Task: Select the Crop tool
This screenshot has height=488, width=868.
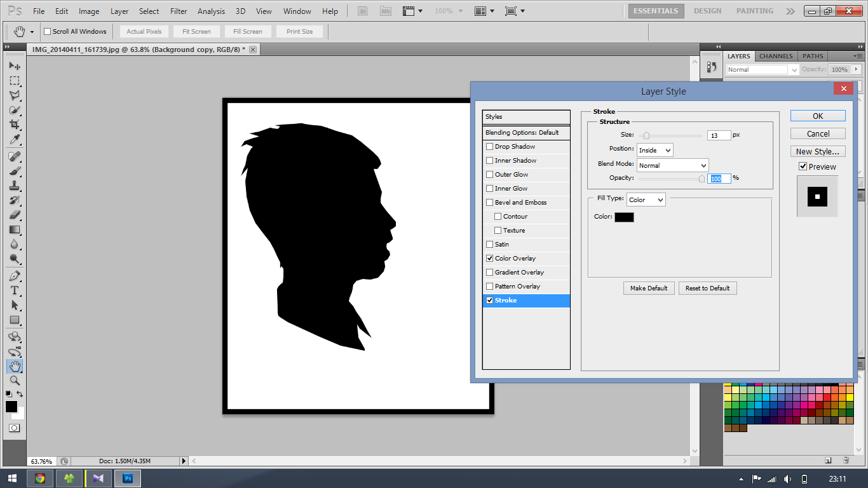Action: click(15, 124)
